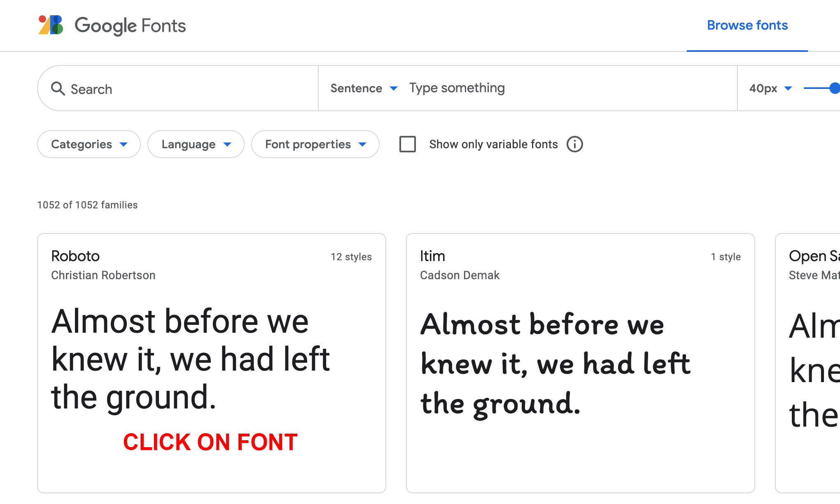Enable Show only variable fonts checkbox
Screen dimensions: 840x504
click(408, 144)
